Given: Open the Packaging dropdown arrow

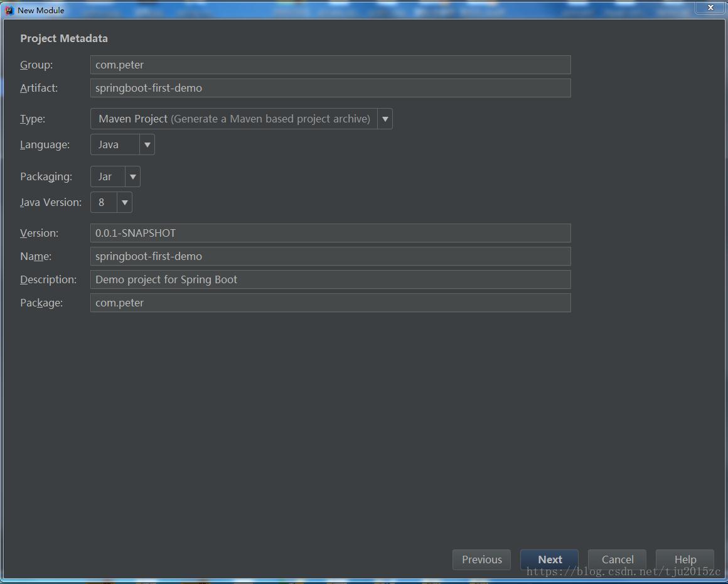Looking at the screenshot, I should (133, 176).
